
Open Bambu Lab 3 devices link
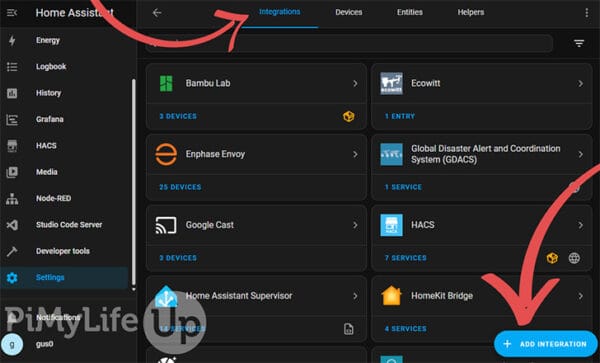(x=178, y=116)
